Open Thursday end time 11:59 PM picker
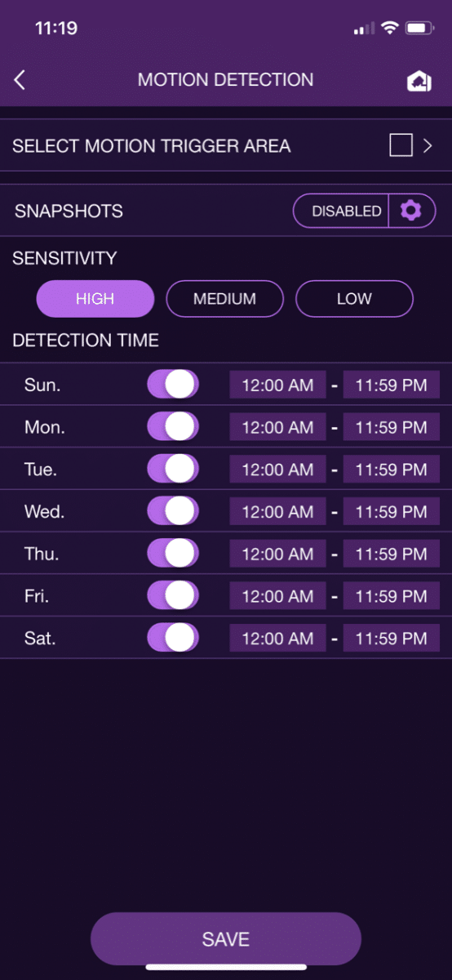 [392, 554]
